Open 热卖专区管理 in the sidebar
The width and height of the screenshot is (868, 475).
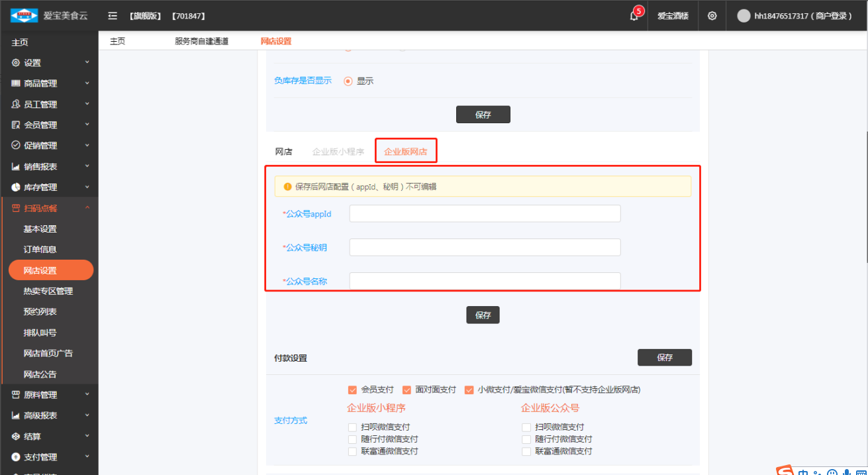coord(48,291)
